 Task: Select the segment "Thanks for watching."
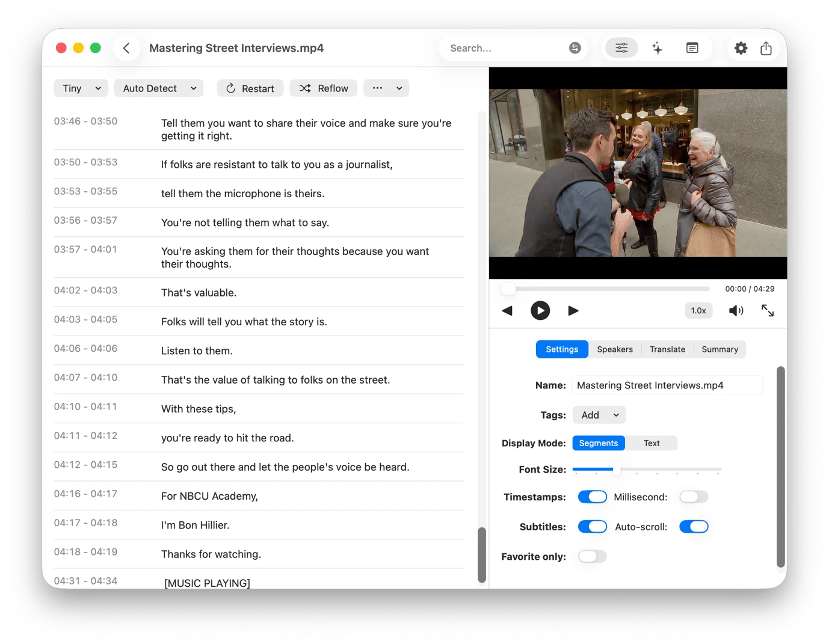(x=211, y=554)
